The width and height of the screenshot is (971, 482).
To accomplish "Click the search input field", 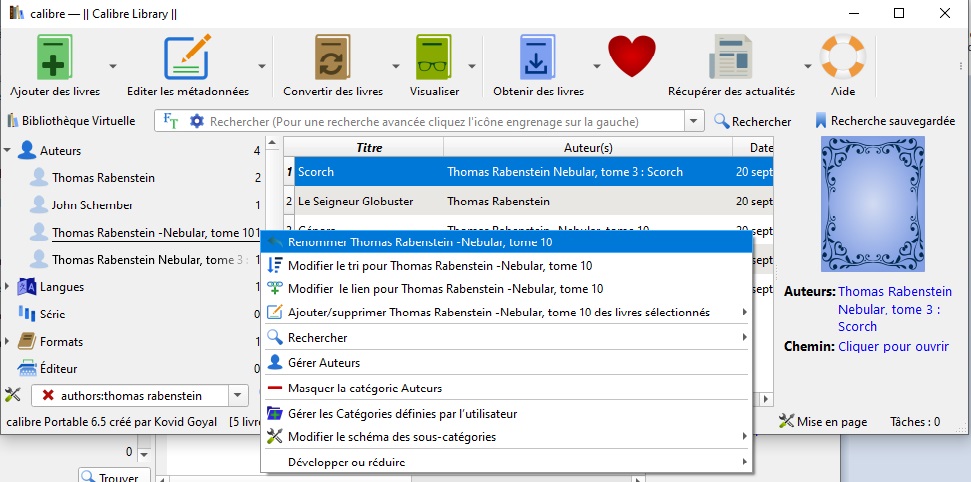I will [x=445, y=121].
